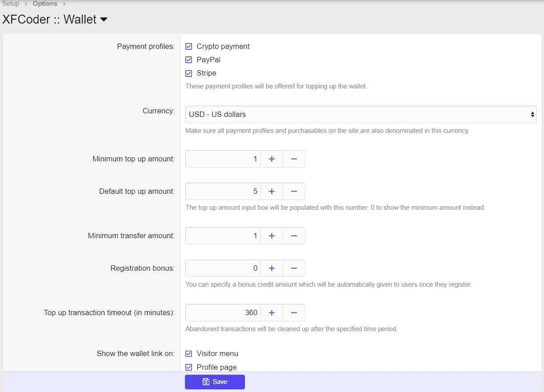
Task: Increment the Registration bonus value
Action: pyautogui.click(x=272, y=268)
